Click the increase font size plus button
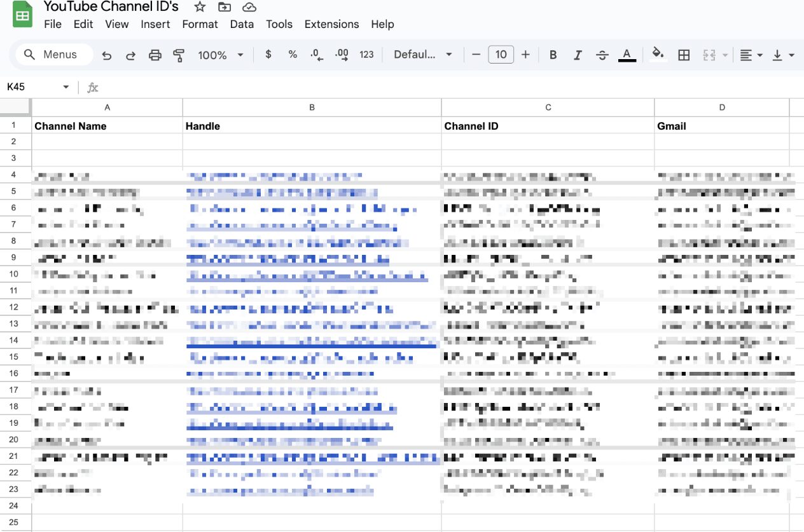This screenshot has width=804, height=532. (x=525, y=55)
